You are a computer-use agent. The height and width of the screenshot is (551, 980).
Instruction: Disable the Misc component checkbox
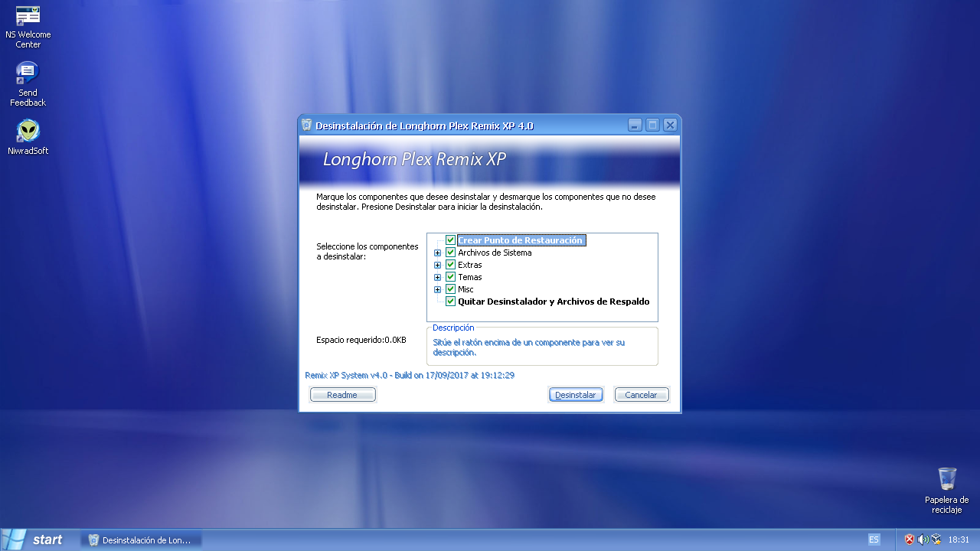click(450, 289)
